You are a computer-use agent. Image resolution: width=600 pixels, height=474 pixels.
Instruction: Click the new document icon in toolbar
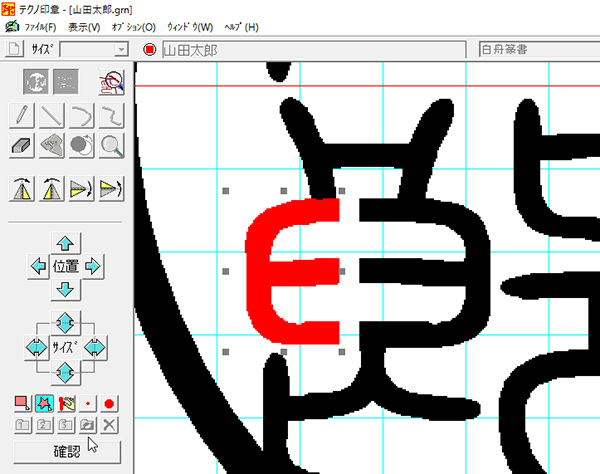pos(14,49)
